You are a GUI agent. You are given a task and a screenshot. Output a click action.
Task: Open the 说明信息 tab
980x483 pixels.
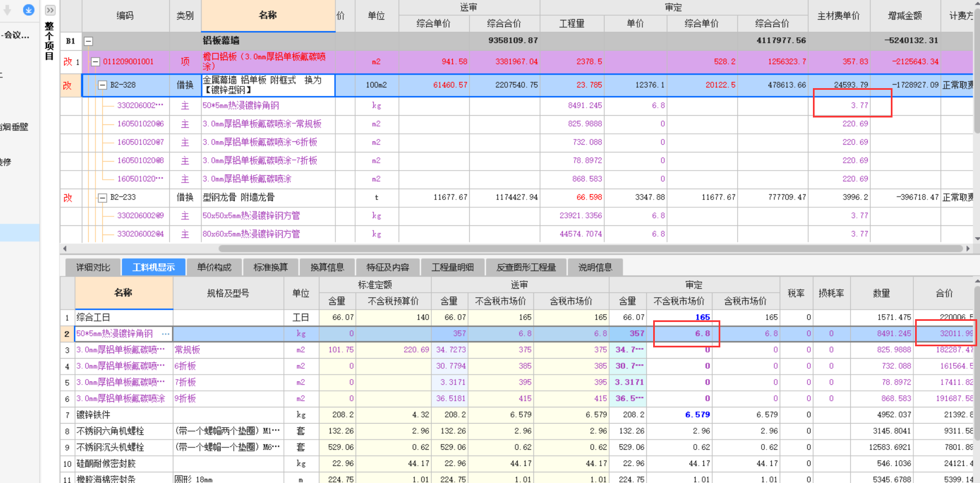tap(595, 267)
